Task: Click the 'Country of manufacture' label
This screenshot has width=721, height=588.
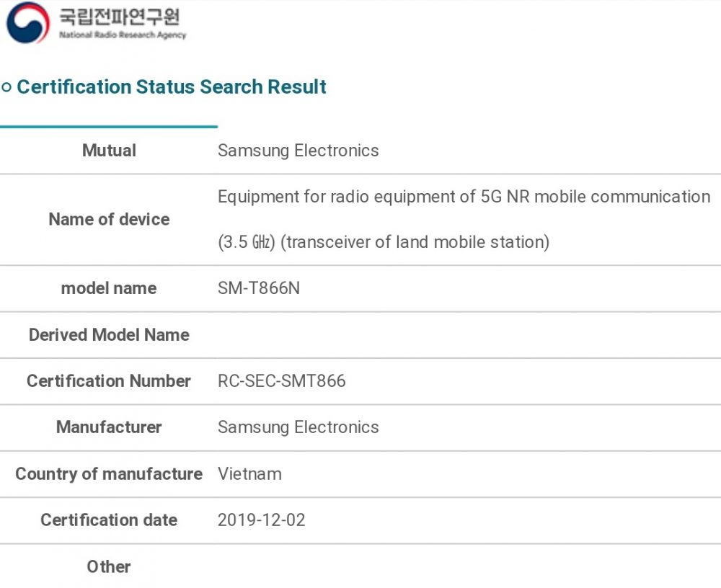Action: [x=109, y=474]
